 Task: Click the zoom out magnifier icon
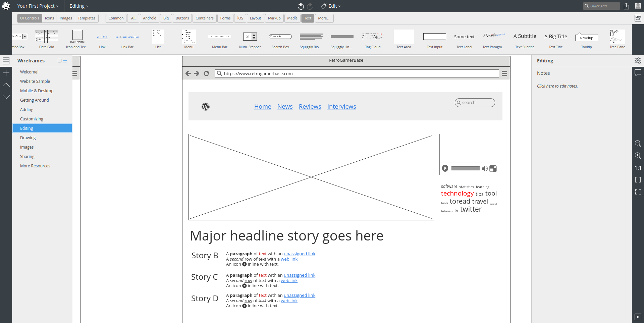638,144
